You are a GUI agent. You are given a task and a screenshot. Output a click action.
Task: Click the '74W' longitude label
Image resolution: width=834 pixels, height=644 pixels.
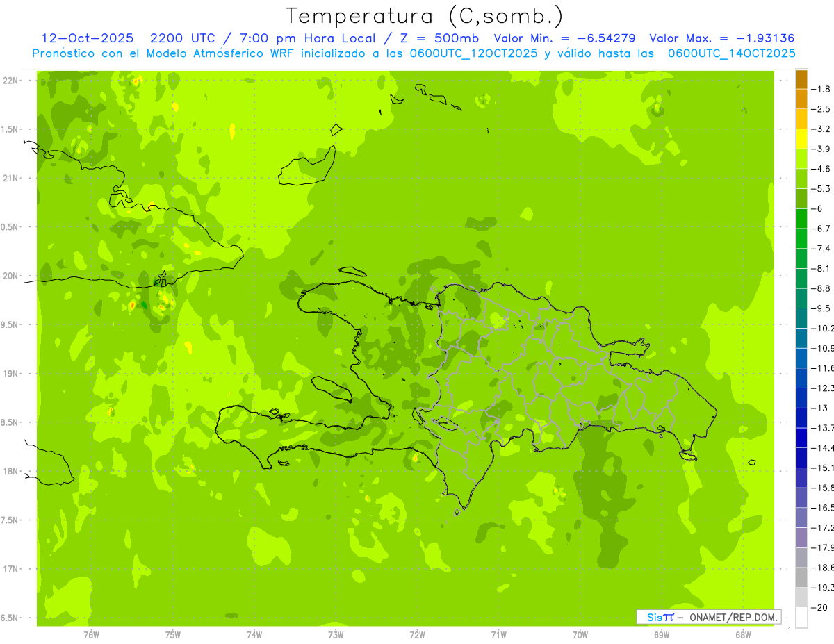[254, 635]
